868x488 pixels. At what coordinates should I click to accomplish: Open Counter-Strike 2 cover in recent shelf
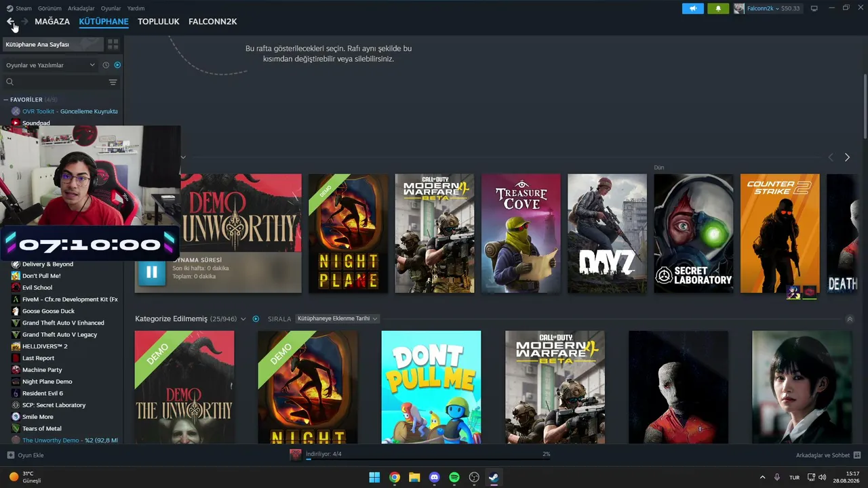(x=780, y=234)
